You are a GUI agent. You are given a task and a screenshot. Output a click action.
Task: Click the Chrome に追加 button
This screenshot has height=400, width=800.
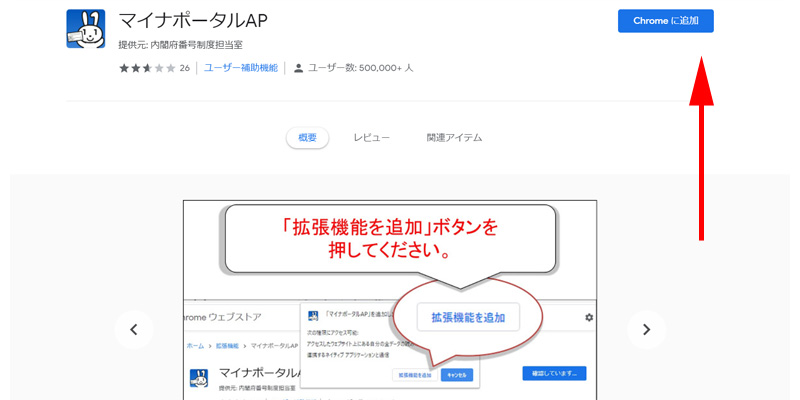pos(666,21)
